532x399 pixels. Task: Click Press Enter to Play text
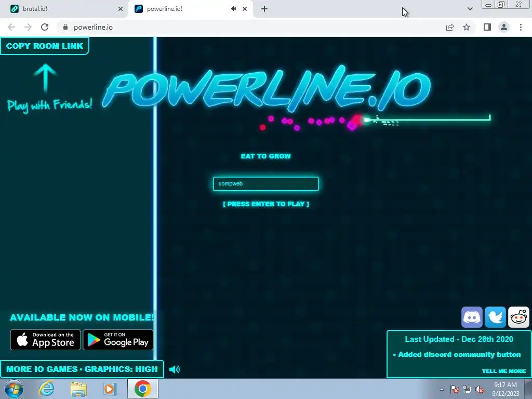point(265,204)
